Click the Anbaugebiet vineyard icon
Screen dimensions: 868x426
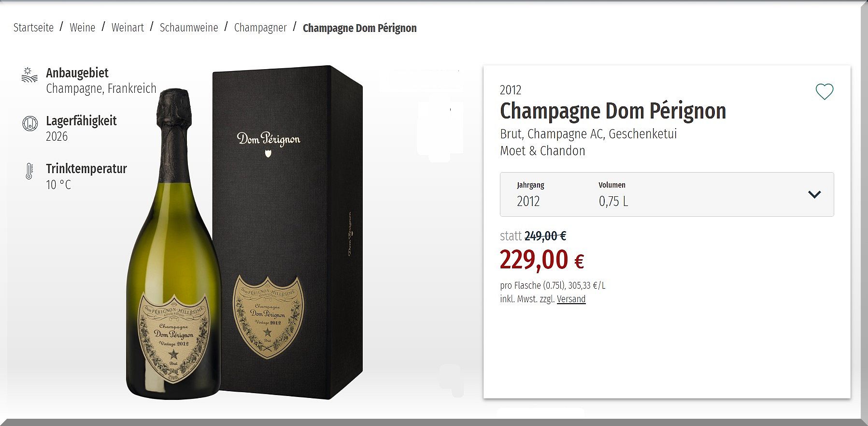pos(29,75)
